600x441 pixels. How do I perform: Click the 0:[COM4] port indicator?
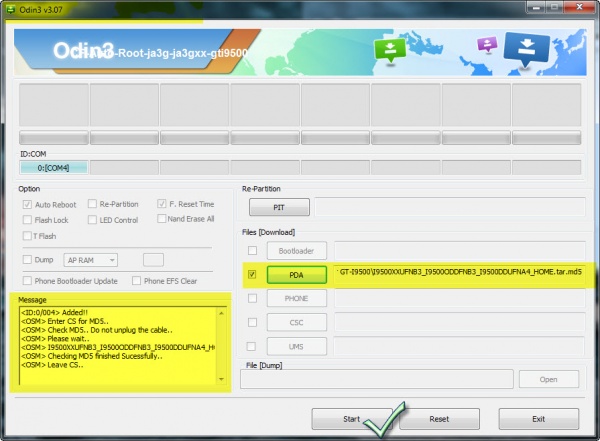54,168
